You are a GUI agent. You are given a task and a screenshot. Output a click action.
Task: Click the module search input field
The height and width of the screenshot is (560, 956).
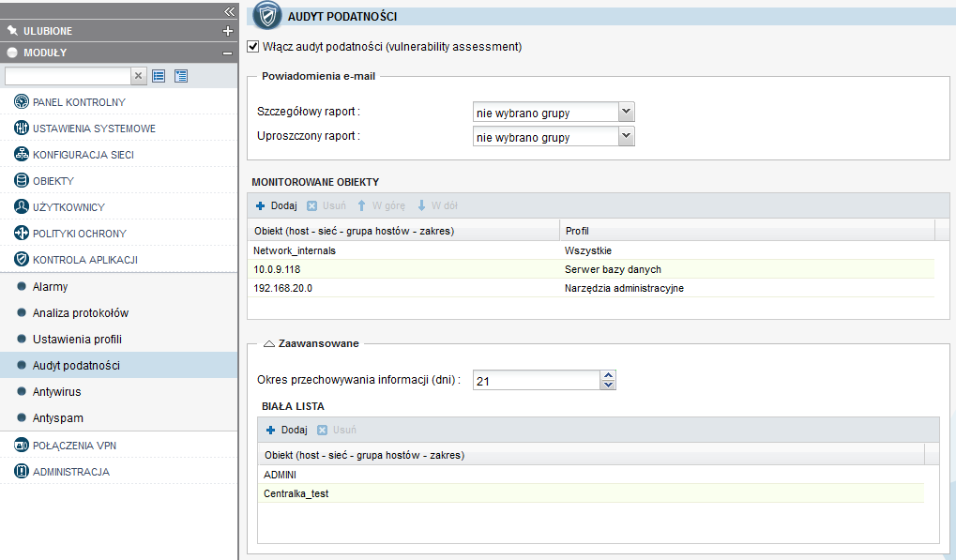(x=68, y=76)
